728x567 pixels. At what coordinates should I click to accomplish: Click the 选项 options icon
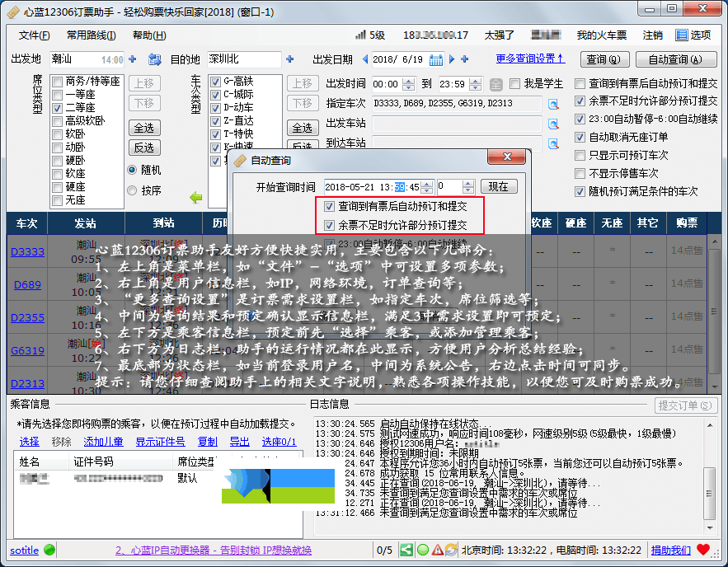[x=681, y=35]
